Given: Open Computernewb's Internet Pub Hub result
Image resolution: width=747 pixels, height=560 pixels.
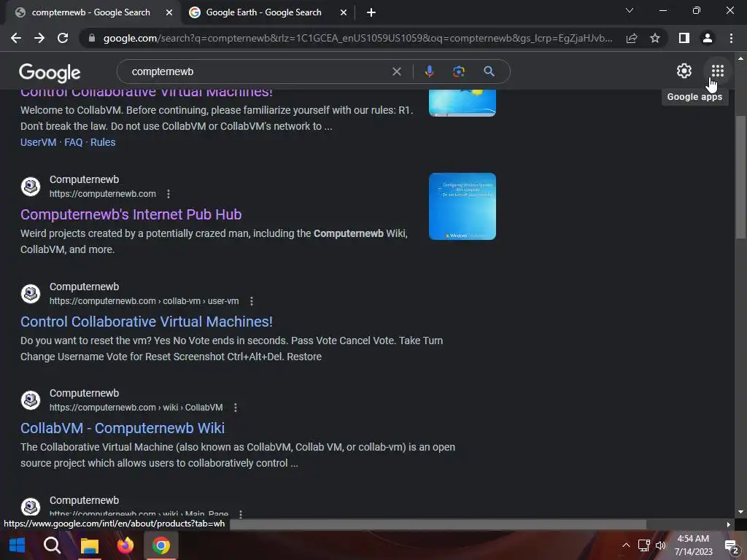Looking at the screenshot, I should coord(131,214).
